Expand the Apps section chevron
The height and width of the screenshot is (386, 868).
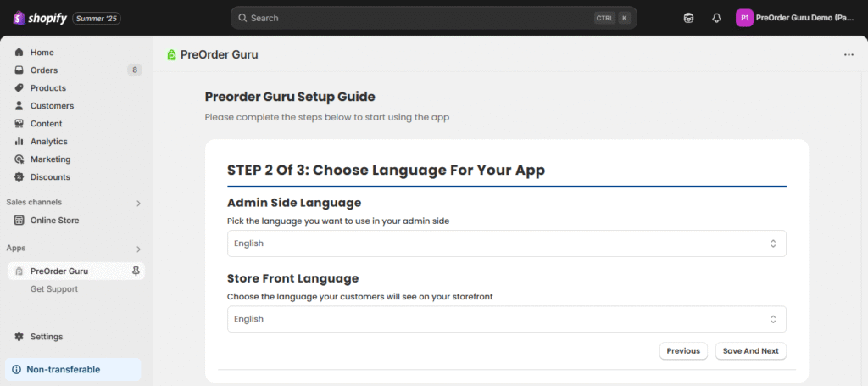138,249
